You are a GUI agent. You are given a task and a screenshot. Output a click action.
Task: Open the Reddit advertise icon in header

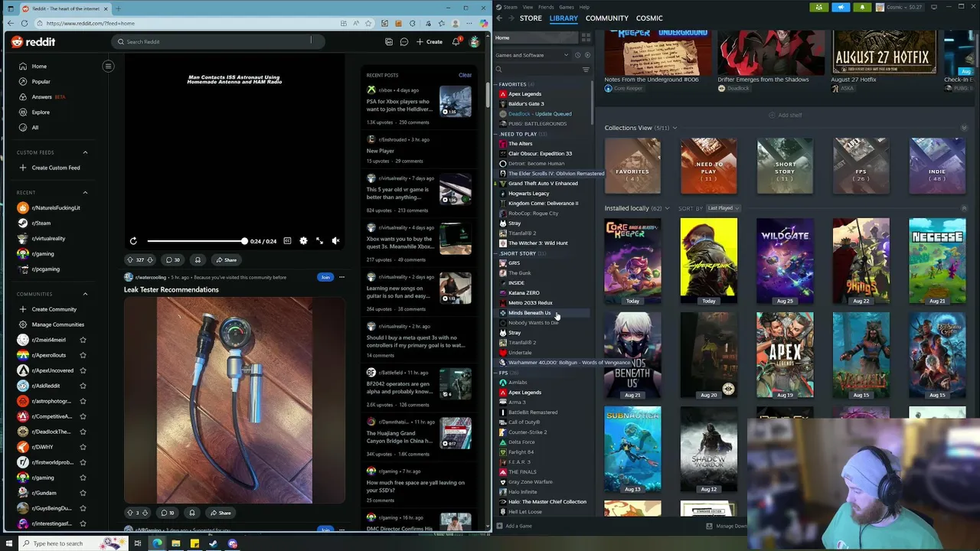click(x=389, y=42)
